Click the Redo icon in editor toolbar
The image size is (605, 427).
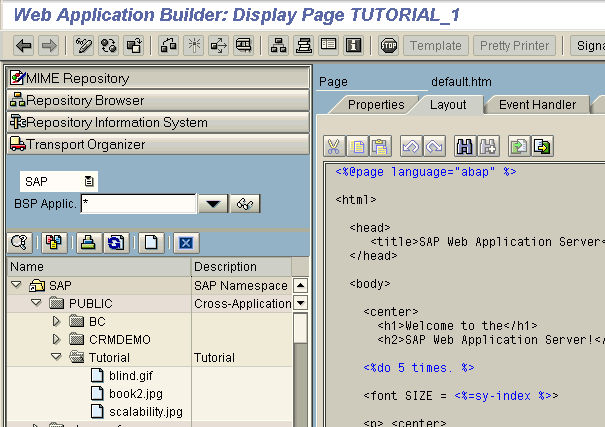pyautogui.click(x=434, y=146)
